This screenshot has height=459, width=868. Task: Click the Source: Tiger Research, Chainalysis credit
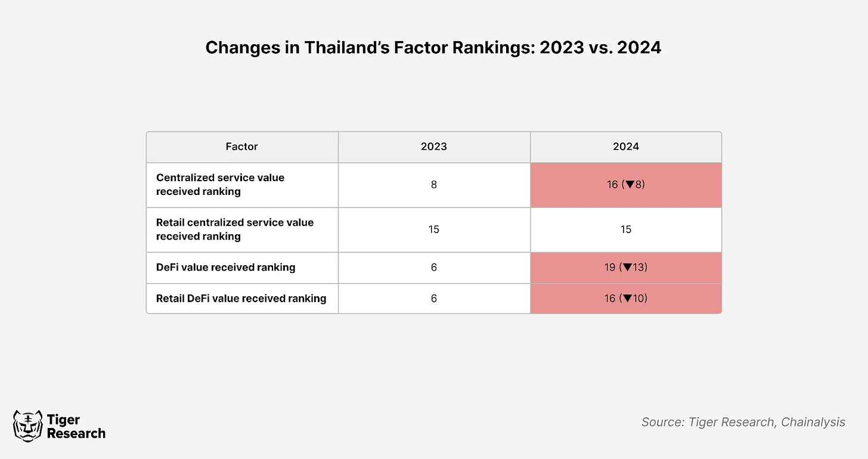(743, 422)
